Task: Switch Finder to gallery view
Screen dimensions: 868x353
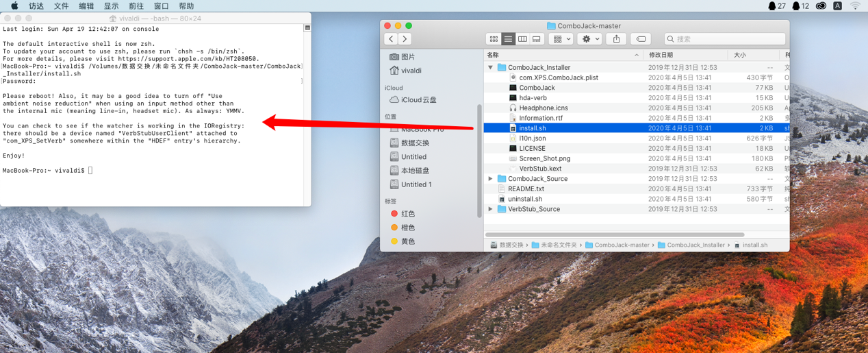Action: (x=537, y=39)
